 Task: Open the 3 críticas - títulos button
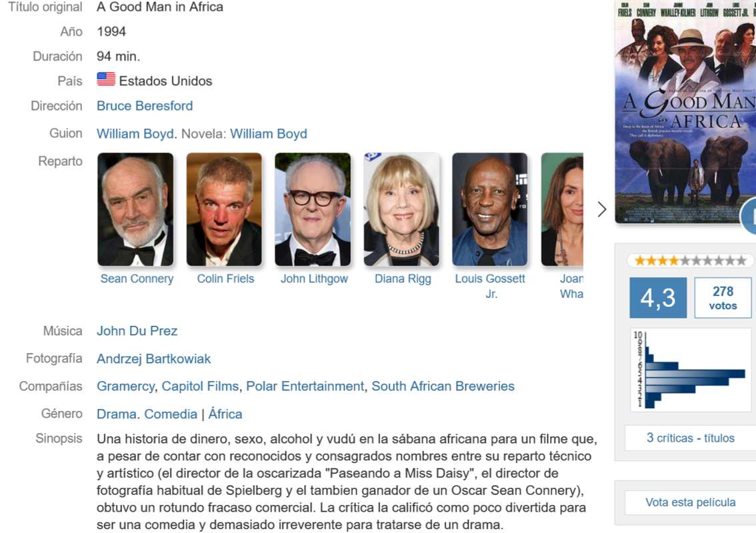pos(691,438)
